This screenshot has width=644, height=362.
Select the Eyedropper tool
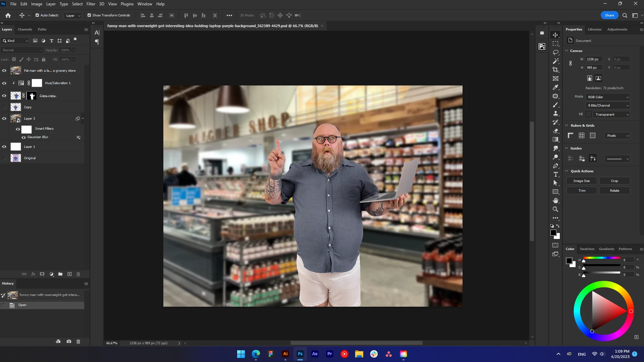(x=555, y=87)
